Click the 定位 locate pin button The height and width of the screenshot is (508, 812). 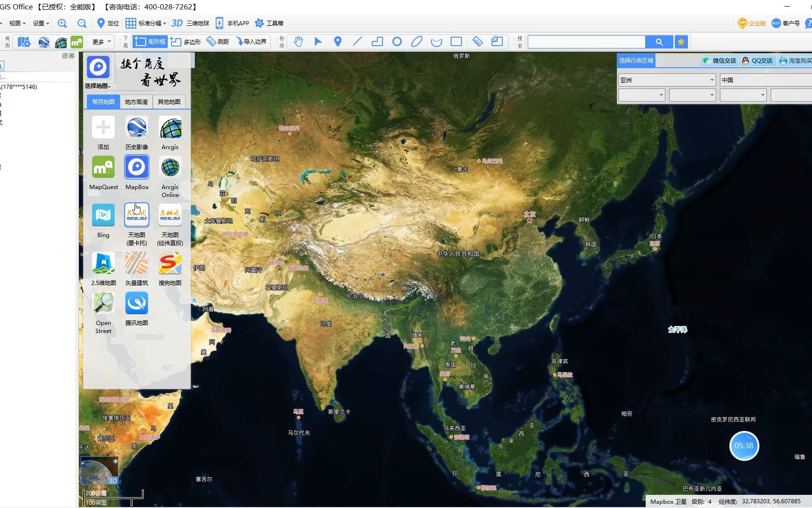click(x=108, y=23)
